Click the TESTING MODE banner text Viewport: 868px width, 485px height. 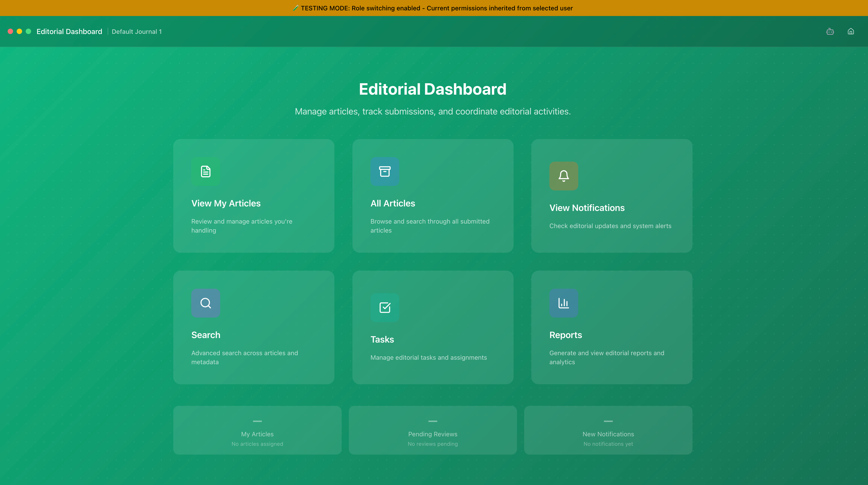point(437,8)
